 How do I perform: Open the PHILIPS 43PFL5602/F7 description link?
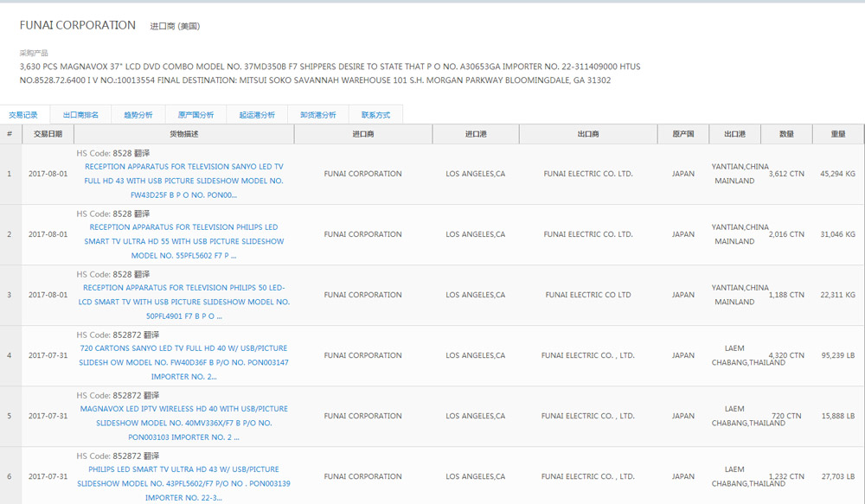click(183, 483)
